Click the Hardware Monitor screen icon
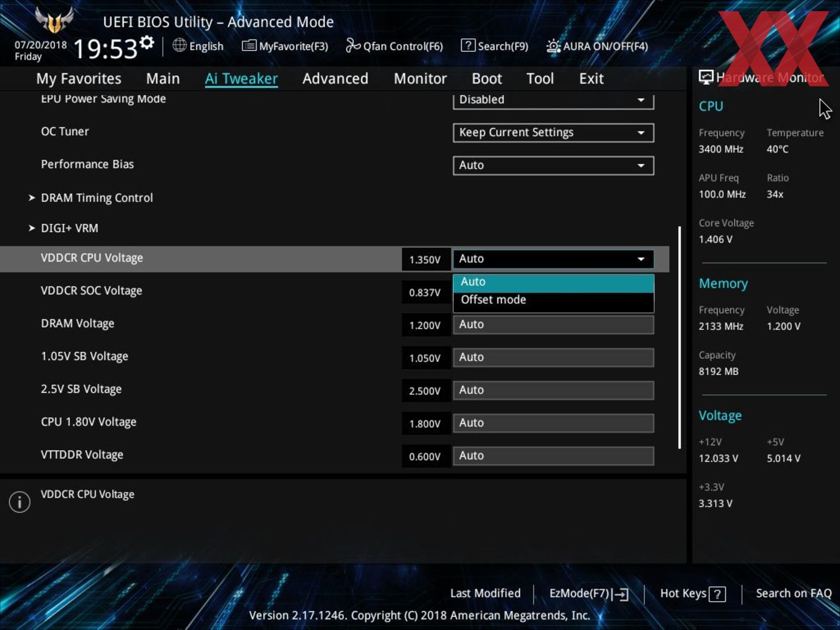Screen dimensions: 840x630 coord(706,77)
